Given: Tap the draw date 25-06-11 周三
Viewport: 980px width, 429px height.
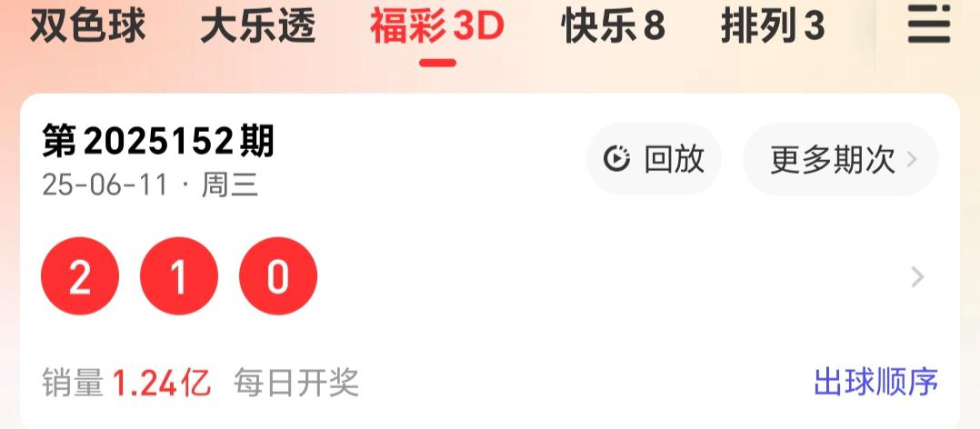Looking at the screenshot, I should 150,185.
